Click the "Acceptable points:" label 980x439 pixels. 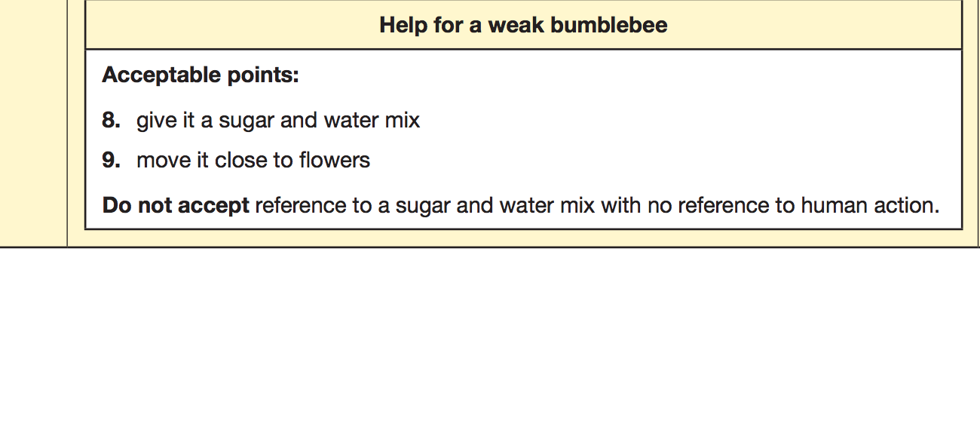pyautogui.click(x=201, y=75)
